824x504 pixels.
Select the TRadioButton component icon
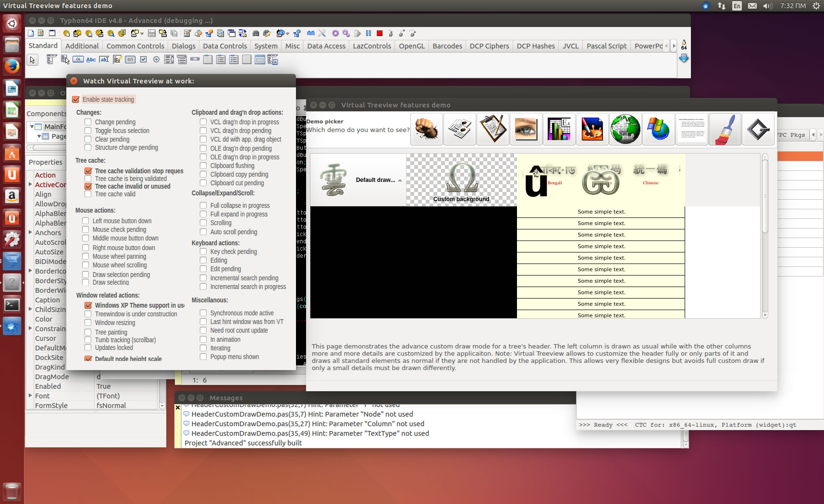pos(156,60)
